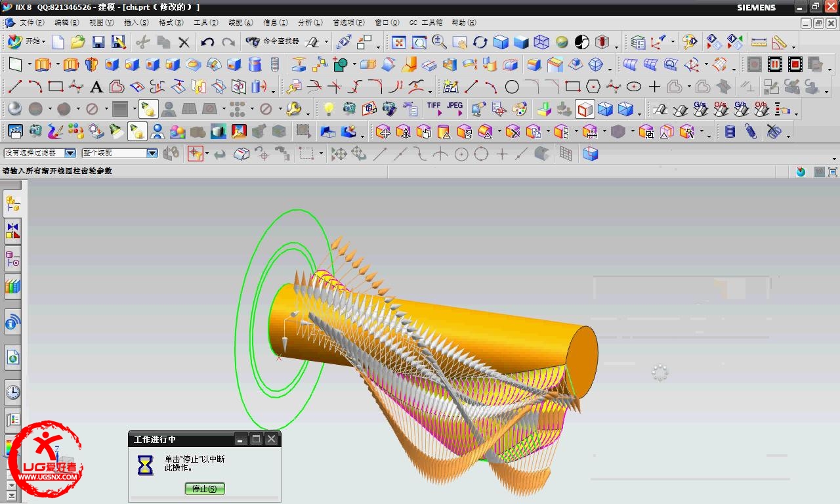The image size is (840, 504).
Task: Open the 装配(A) menu
Action: click(240, 22)
